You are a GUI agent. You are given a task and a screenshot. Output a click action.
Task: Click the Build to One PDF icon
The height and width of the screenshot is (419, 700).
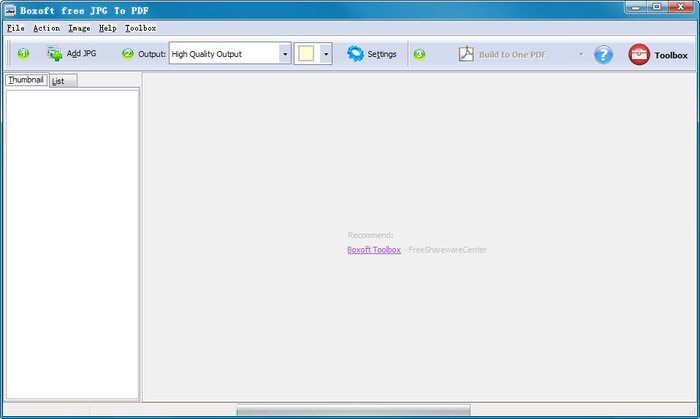pos(466,54)
